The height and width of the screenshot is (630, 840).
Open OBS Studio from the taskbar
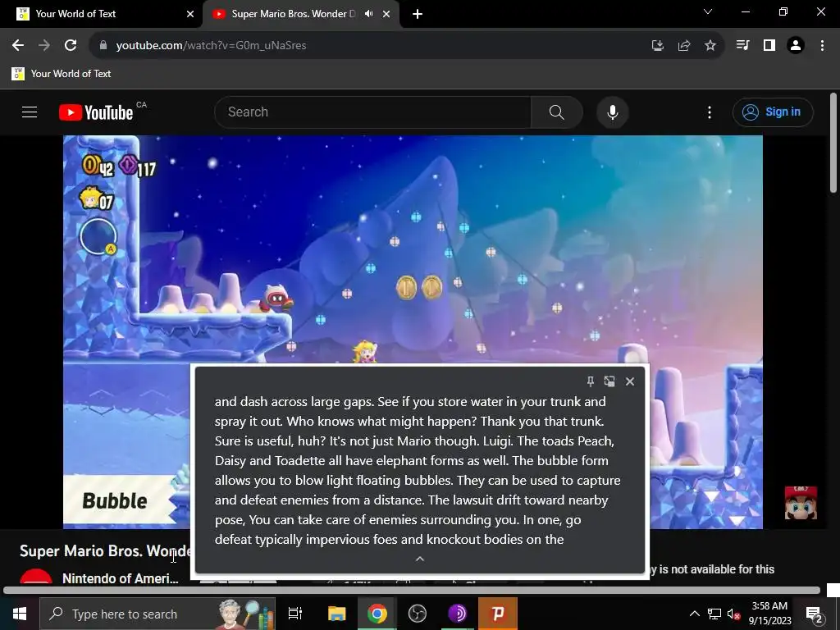tap(418, 614)
